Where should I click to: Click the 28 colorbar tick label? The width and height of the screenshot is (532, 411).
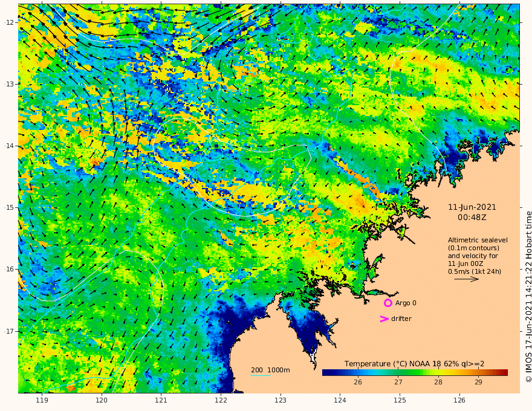(x=438, y=382)
